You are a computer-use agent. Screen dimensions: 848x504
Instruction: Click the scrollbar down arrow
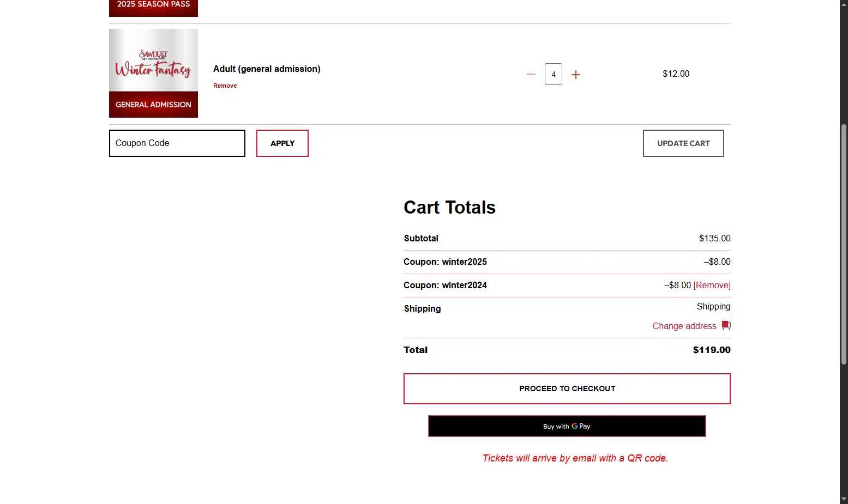click(x=844, y=499)
